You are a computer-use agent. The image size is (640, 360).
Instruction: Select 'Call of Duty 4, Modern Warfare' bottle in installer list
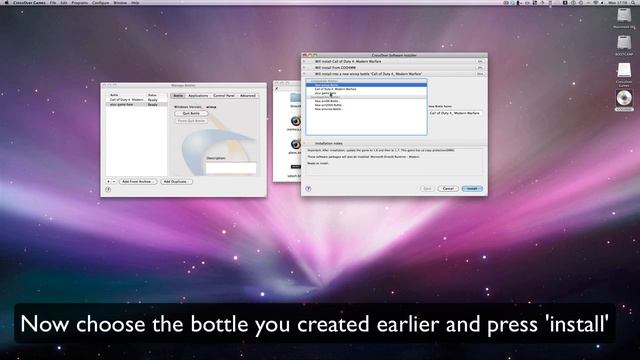pyautogui.click(x=367, y=89)
